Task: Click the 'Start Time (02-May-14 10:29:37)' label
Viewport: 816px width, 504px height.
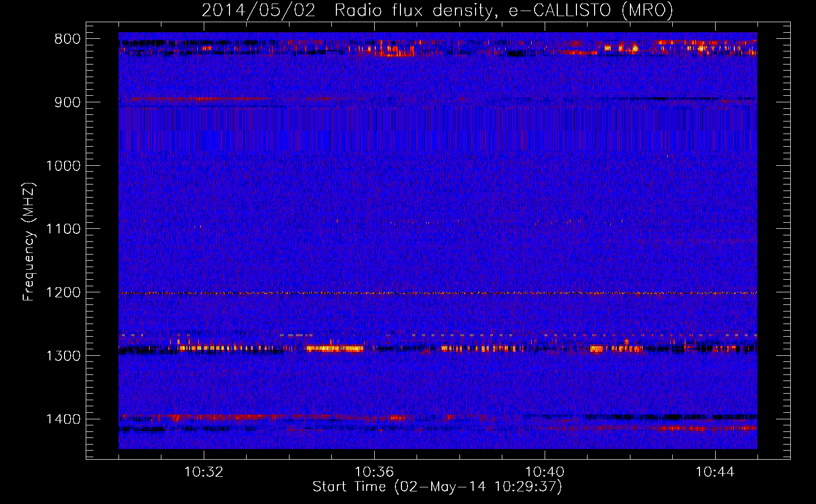Action: (437, 487)
